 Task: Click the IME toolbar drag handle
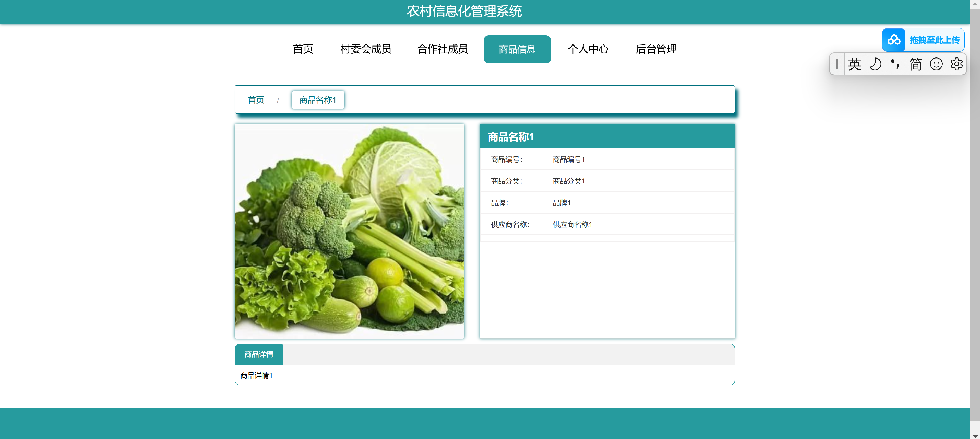click(x=836, y=64)
